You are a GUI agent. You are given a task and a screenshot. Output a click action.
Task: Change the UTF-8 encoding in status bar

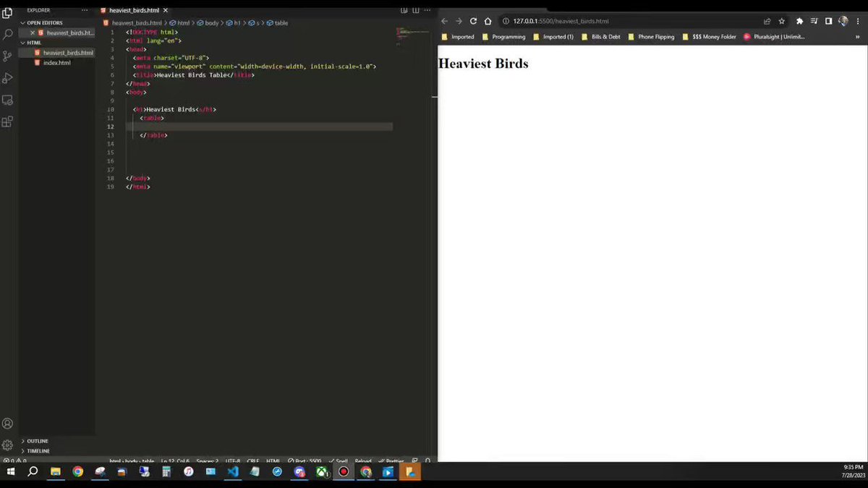[233, 461]
